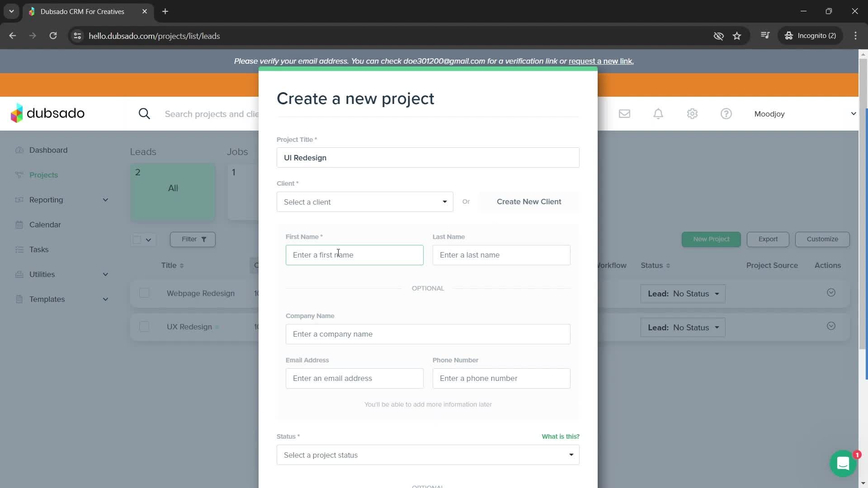Screen dimensions: 868x488
Task: Open the new browser tab button
Action: click(165, 11)
